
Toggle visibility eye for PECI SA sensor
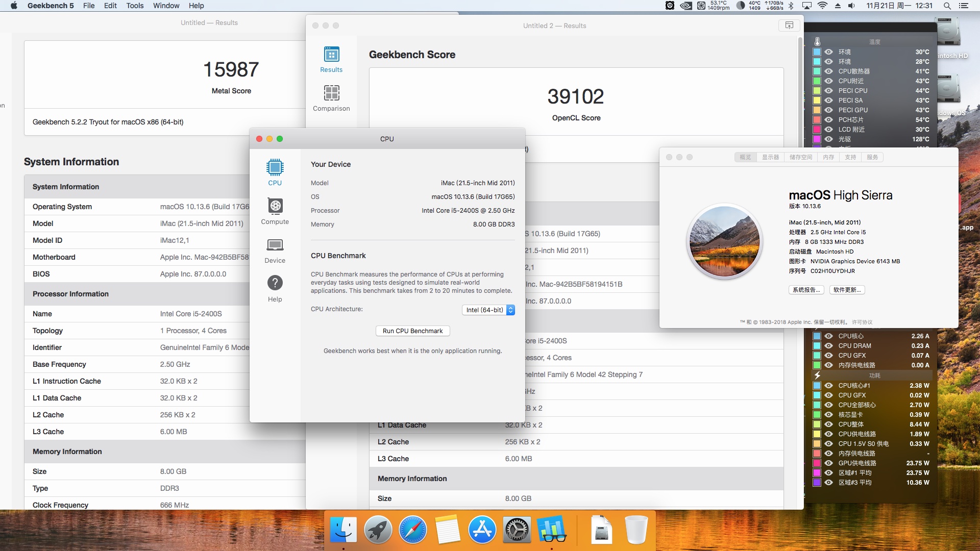pos(828,101)
